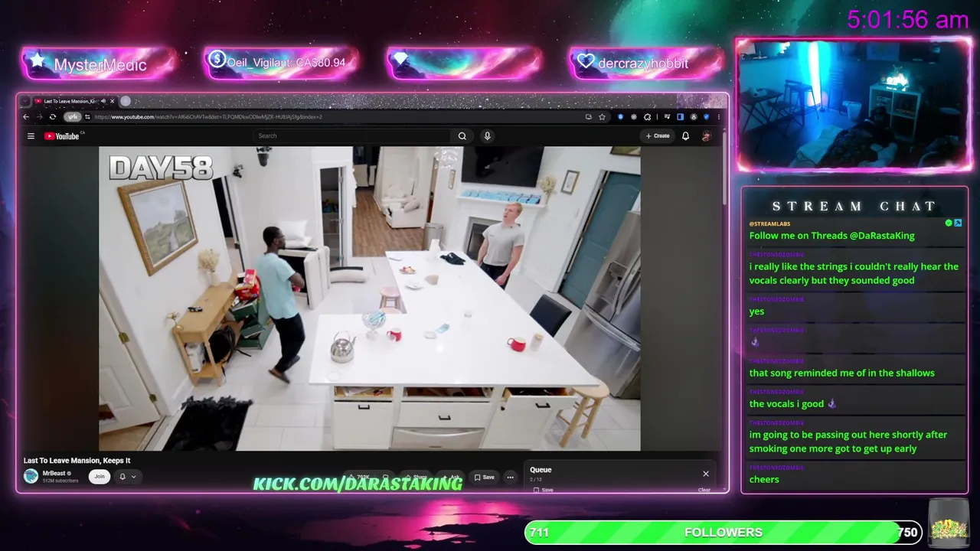980x551 pixels.
Task: Open the YouTube notifications bell
Action: [x=685, y=136]
